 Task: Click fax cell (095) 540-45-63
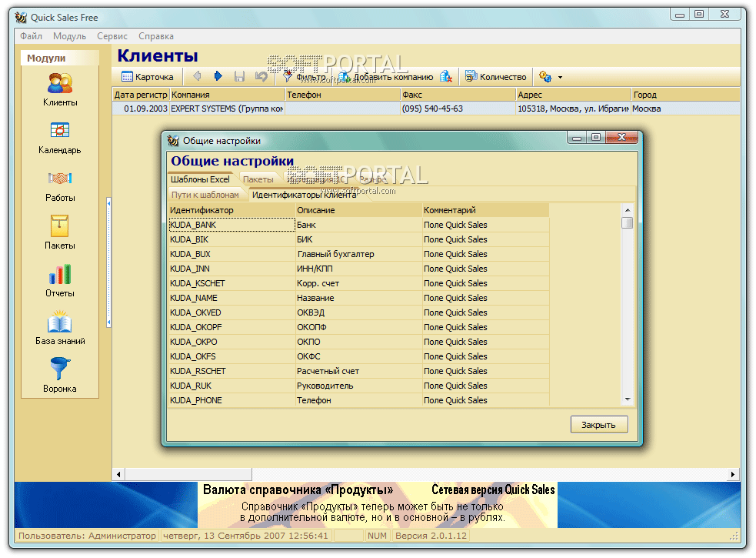point(458,109)
